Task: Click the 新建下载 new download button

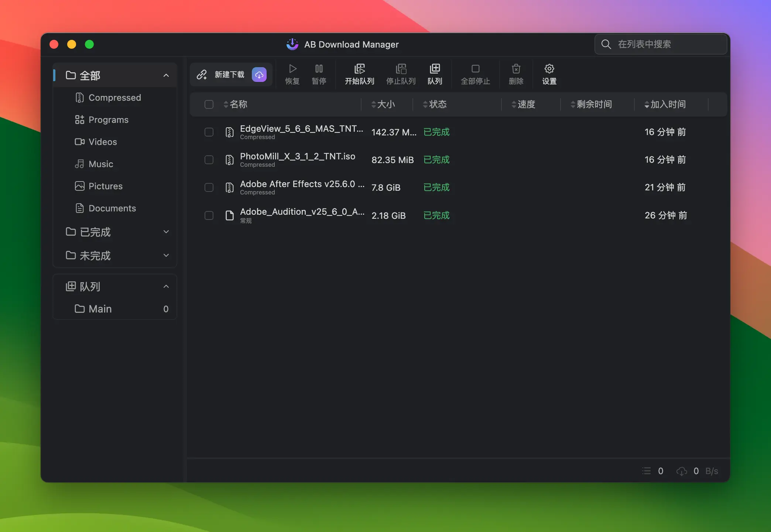Action: point(222,75)
